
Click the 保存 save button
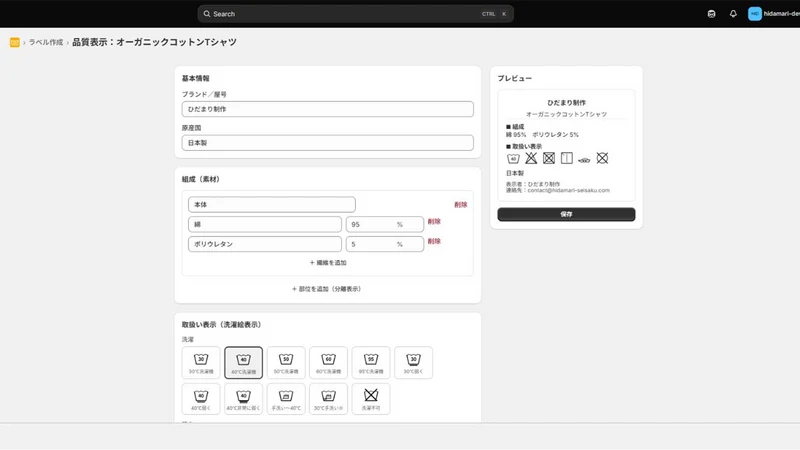click(x=566, y=214)
